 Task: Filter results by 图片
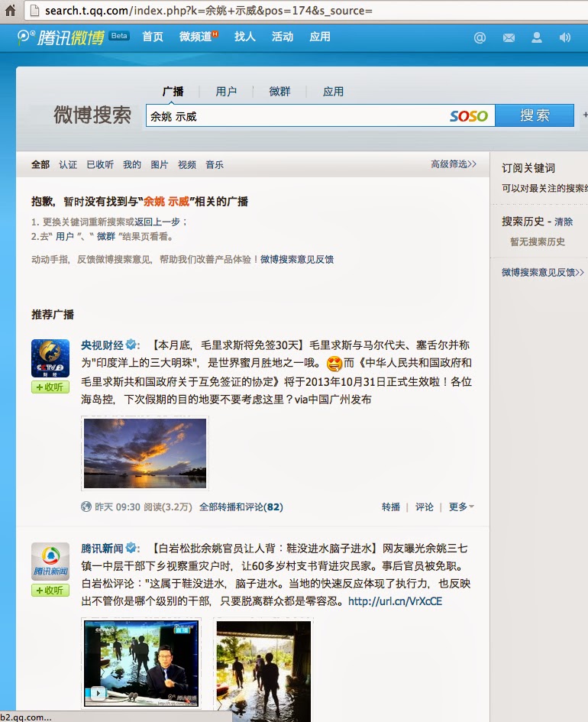159,164
